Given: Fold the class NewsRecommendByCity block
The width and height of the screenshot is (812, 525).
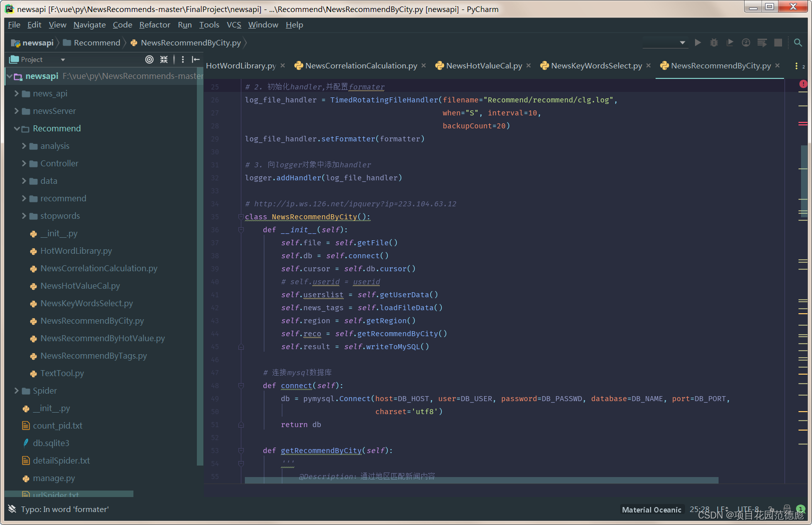Looking at the screenshot, I should tap(241, 217).
